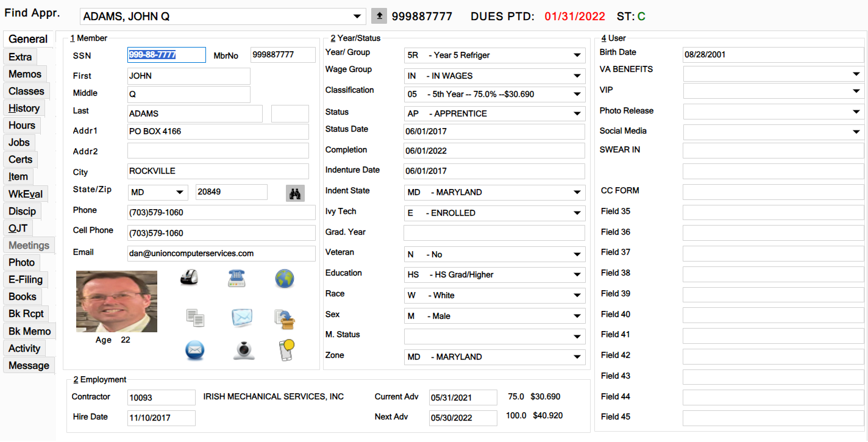Click the member photo thumbnail
This screenshot has height=442, width=868.
coord(116,302)
